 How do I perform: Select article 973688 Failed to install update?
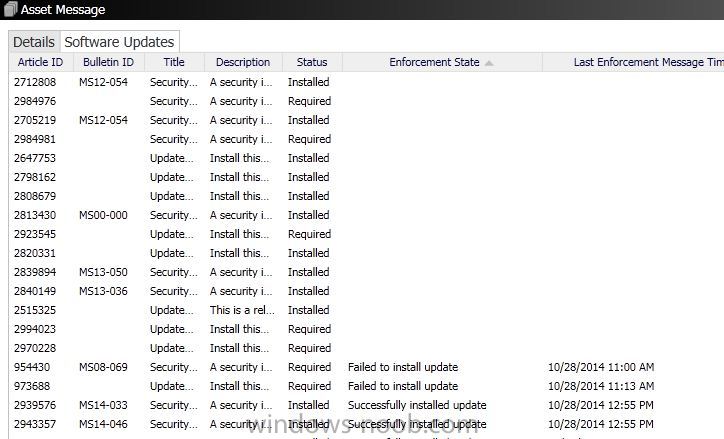point(367,386)
